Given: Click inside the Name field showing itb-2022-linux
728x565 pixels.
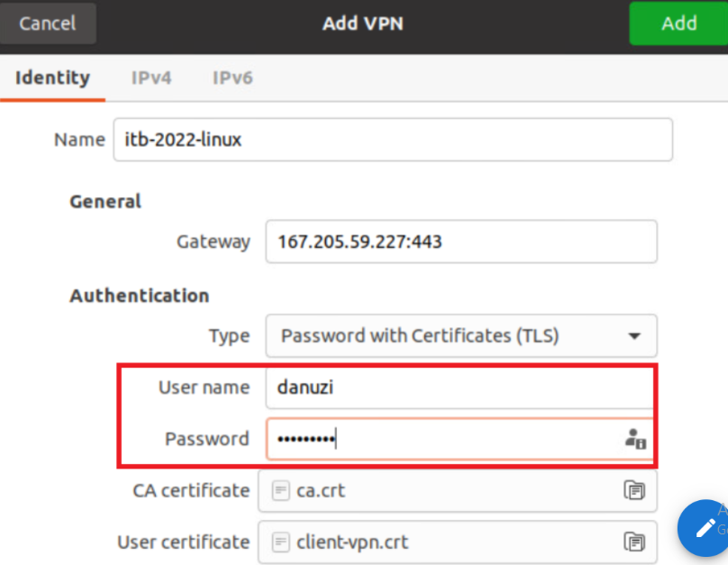Looking at the screenshot, I should [x=393, y=139].
